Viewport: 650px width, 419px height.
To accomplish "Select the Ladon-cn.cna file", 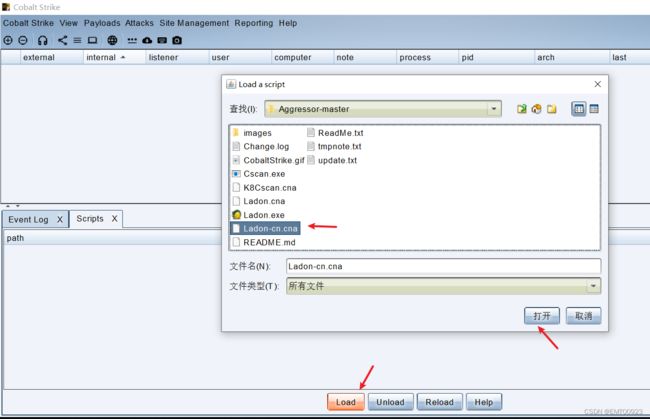I will click(265, 228).
